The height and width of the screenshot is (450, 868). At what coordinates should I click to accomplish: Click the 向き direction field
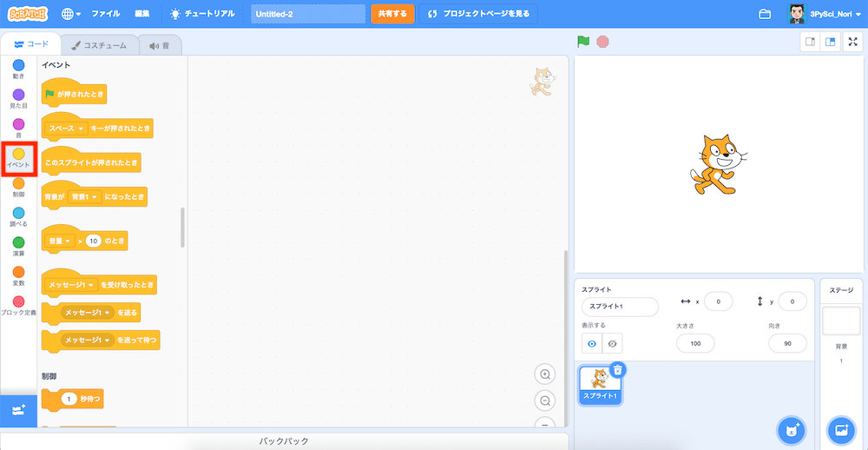pyautogui.click(x=788, y=344)
